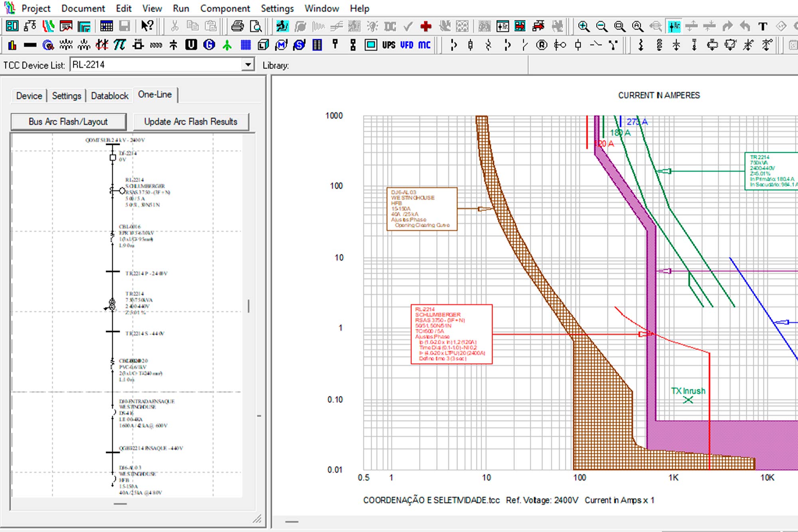
Task: Toggle the highlighted cyan running-figure toolbar button
Action: pos(282,26)
